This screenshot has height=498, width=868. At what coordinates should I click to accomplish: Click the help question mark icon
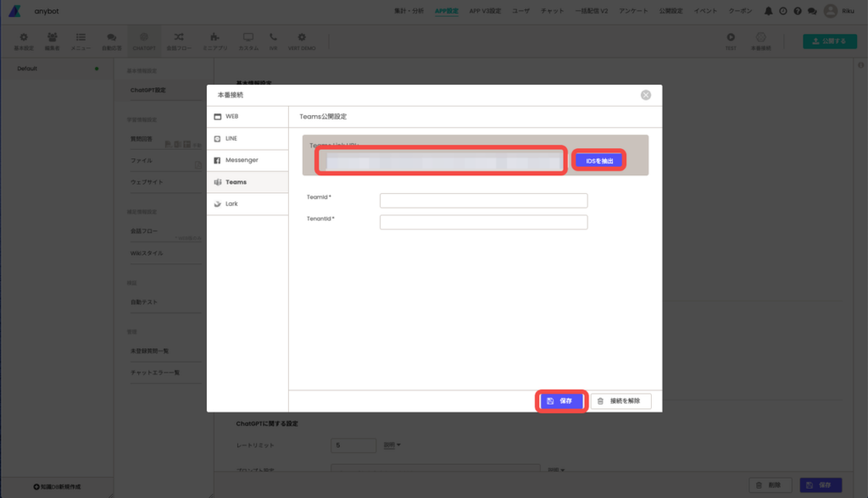pos(798,11)
